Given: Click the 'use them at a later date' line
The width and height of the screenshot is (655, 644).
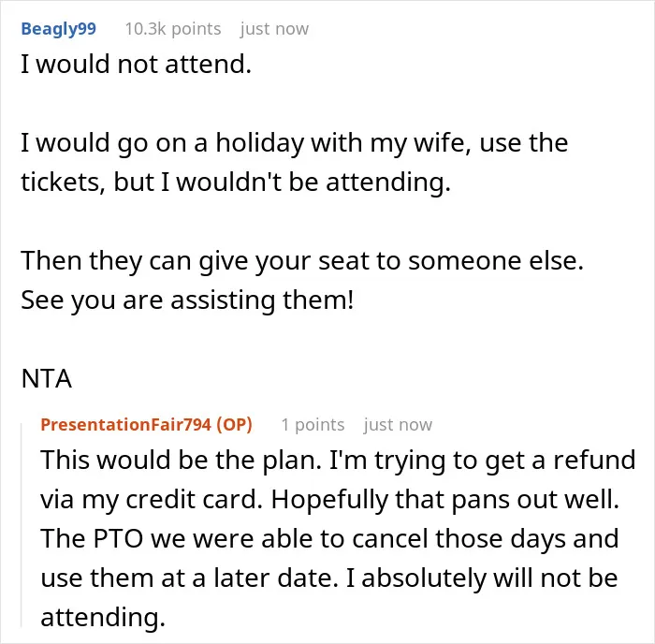Looking at the screenshot, I should point(329,578).
